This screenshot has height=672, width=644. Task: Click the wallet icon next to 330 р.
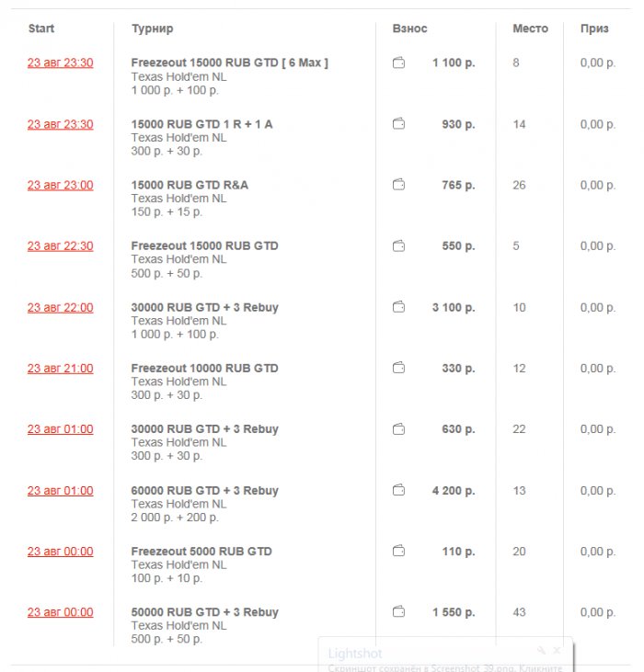point(398,369)
